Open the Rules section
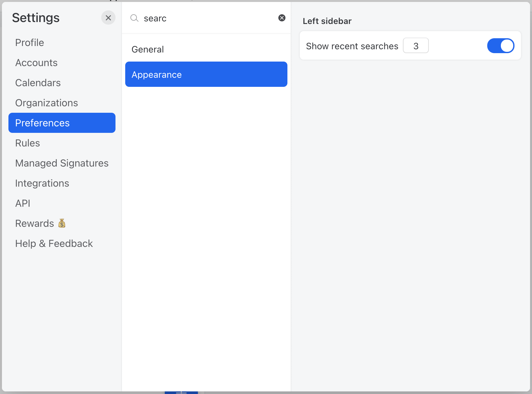Screen dimensions: 532x394 27,143
